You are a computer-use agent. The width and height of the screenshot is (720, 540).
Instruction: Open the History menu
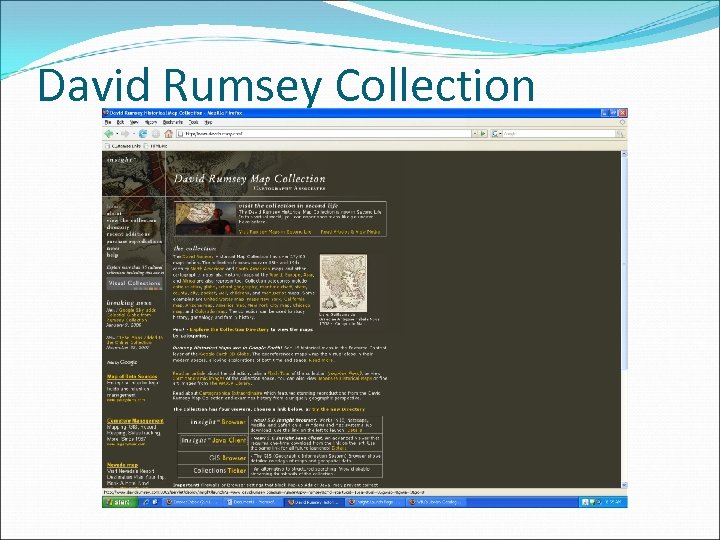(151, 123)
